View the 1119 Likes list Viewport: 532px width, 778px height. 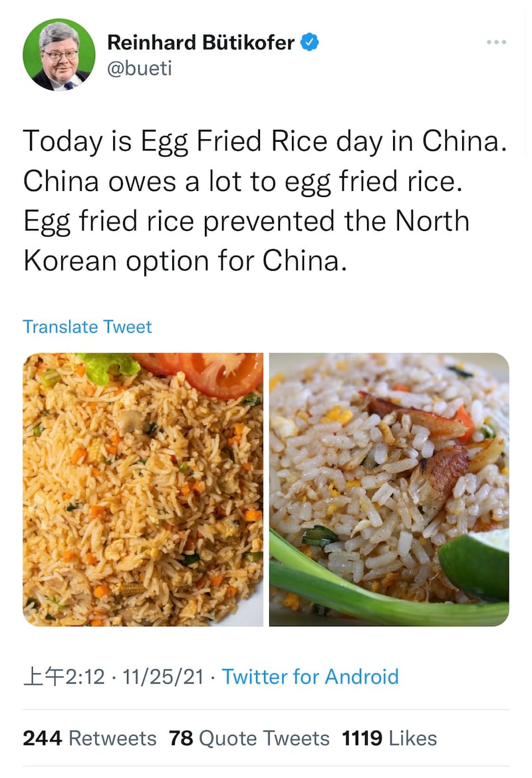[x=389, y=738]
